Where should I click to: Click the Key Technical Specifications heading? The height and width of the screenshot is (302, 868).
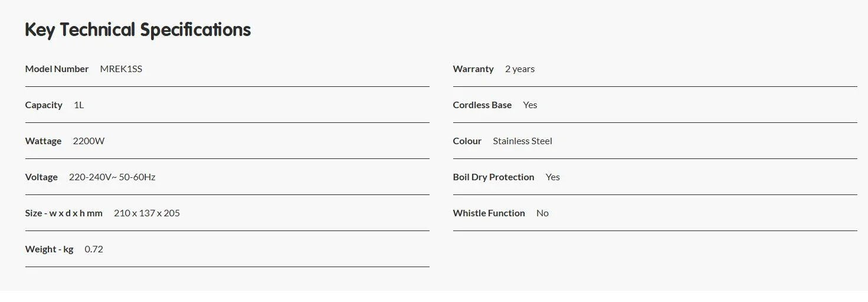(137, 30)
